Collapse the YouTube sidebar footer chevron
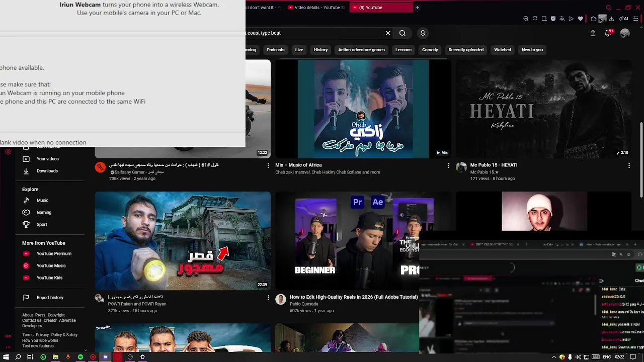The image size is (644, 362). tap(86, 350)
